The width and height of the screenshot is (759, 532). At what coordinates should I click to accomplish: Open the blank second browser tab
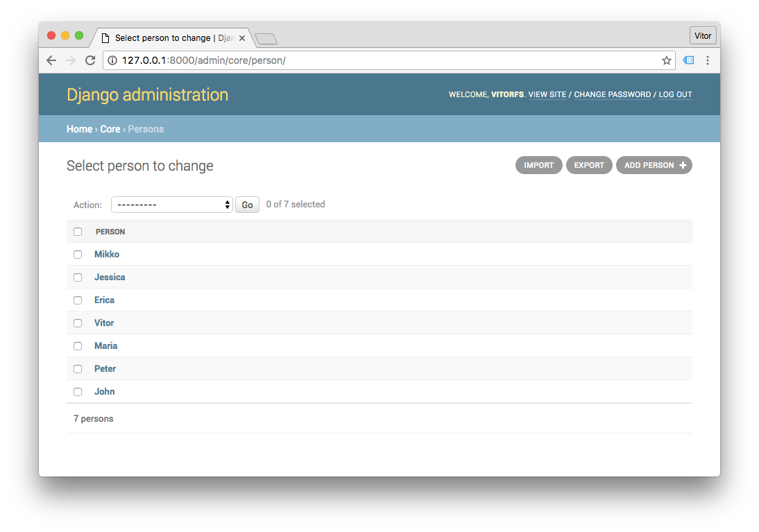pos(266,40)
